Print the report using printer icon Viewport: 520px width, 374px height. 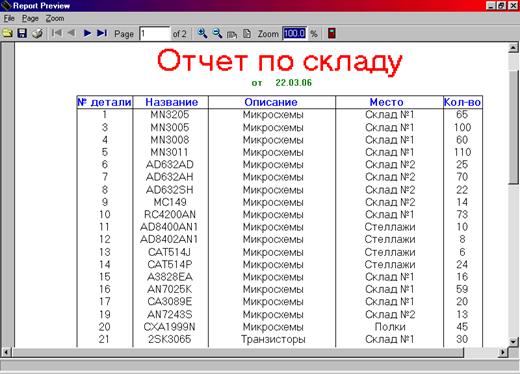tap(37, 33)
